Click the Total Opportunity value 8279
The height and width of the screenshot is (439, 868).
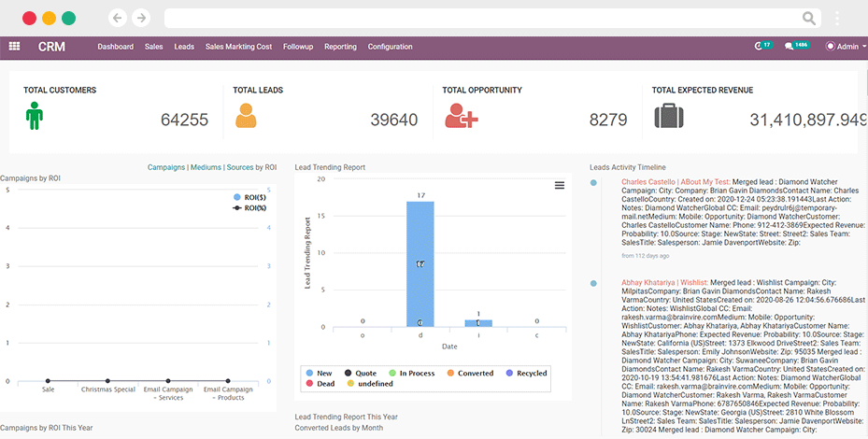click(608, 120)
